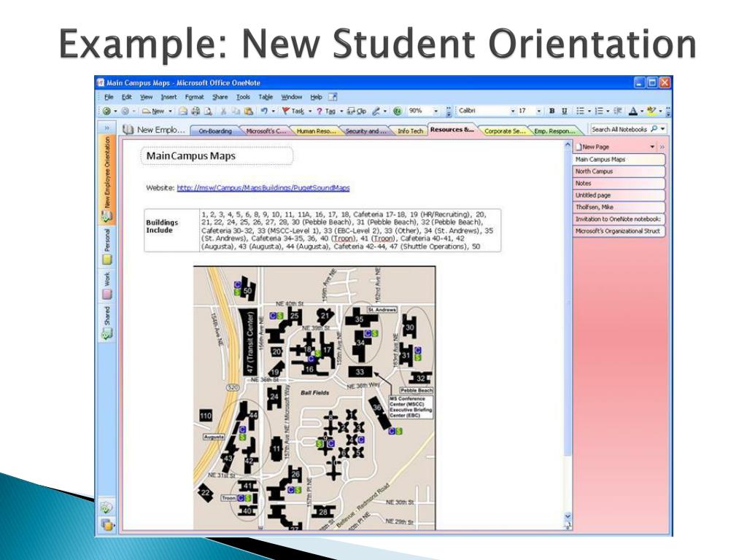Click the Font Color letter A icon

[633, 111]
